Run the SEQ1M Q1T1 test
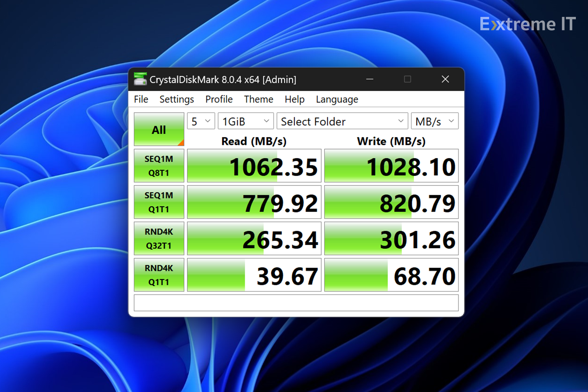 pyautogui.click(x=159, y=202)
